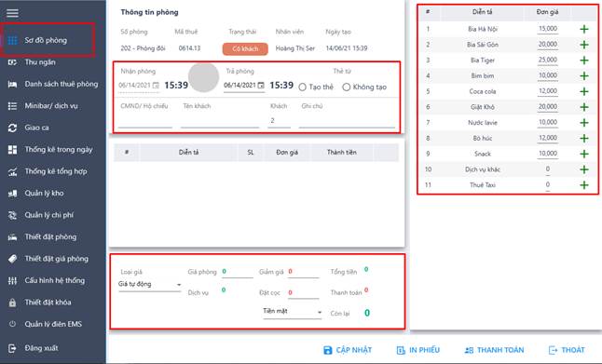
Task: Open Sơ đồ phòng in sidebar
Action: (46, 40)
